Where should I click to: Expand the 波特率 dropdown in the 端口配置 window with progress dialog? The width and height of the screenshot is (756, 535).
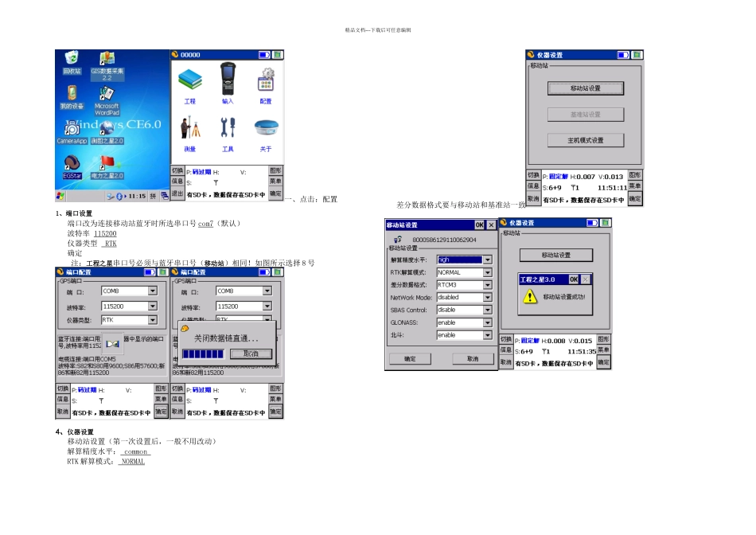pos(267,307)
